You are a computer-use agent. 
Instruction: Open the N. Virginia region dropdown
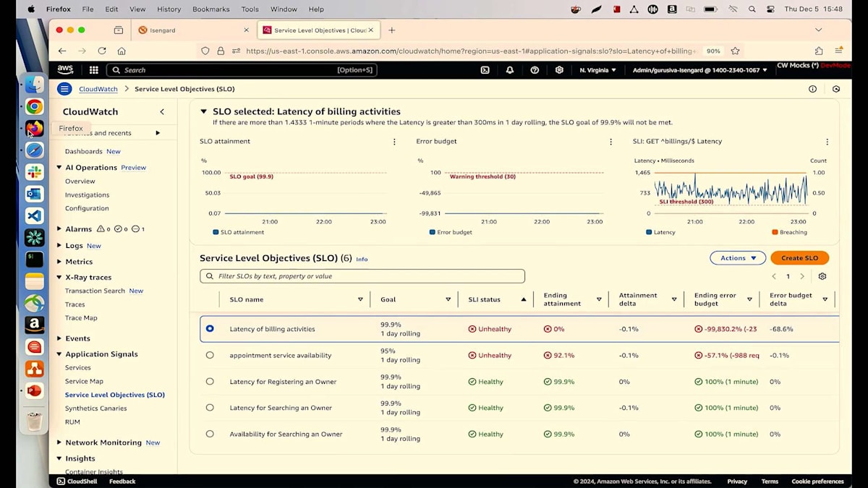point(597,70)
